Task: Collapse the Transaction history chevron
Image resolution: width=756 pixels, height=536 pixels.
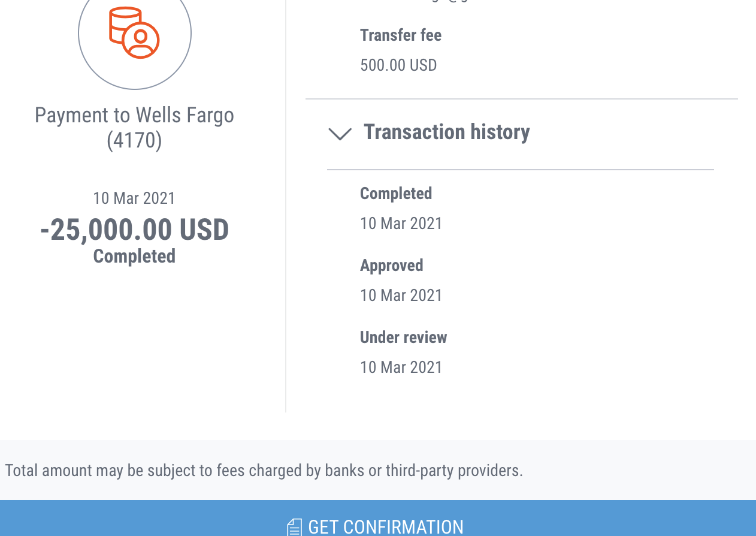Action: 340,134
